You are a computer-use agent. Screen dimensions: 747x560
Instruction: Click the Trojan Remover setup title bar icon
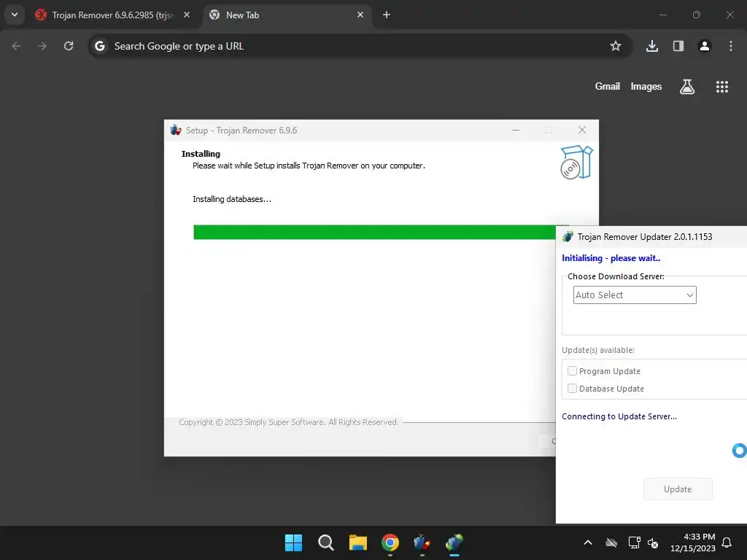tap(176, 130)
